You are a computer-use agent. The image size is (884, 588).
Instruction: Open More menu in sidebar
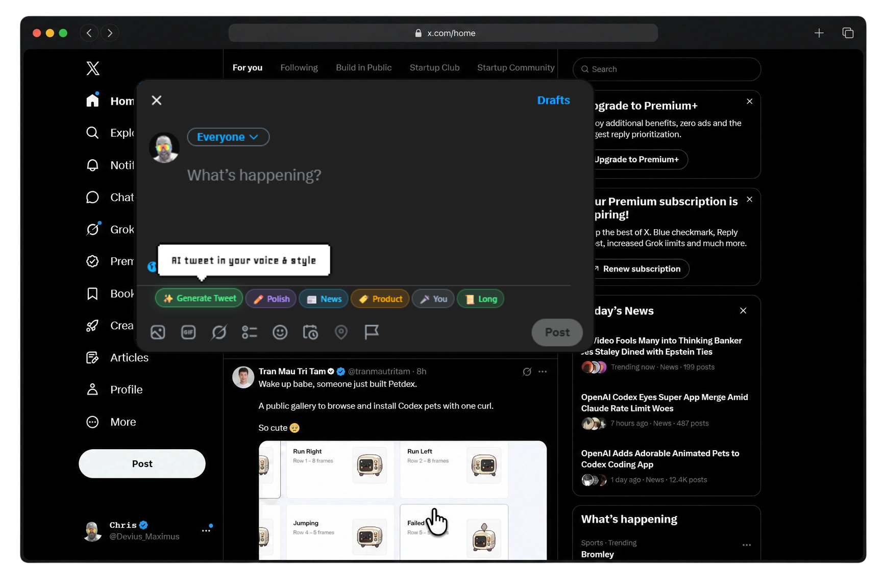click(x=111, y=422)
